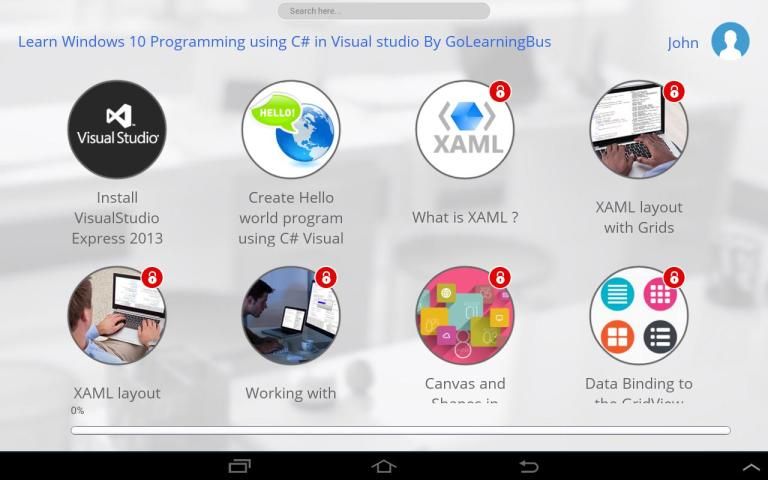Tap the lock badge on What is XAML
This screenshot has width=768, height=480.
coord(500,92)
